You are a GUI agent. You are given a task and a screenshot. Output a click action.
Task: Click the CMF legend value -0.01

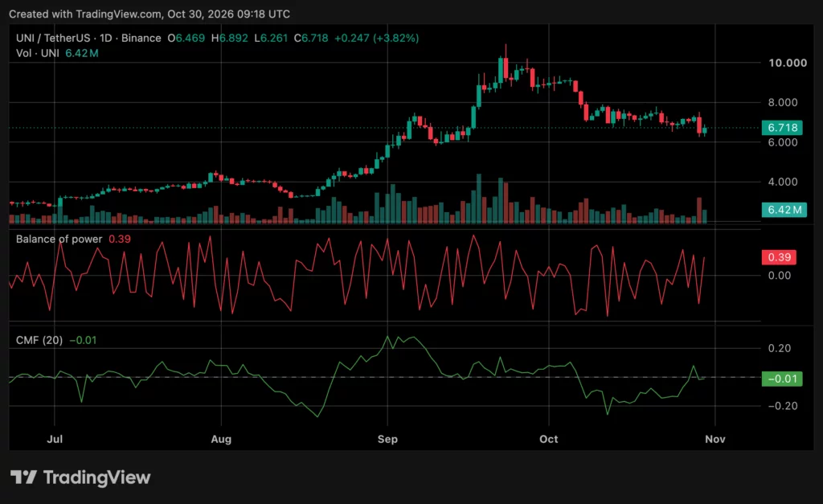point(83,340)
